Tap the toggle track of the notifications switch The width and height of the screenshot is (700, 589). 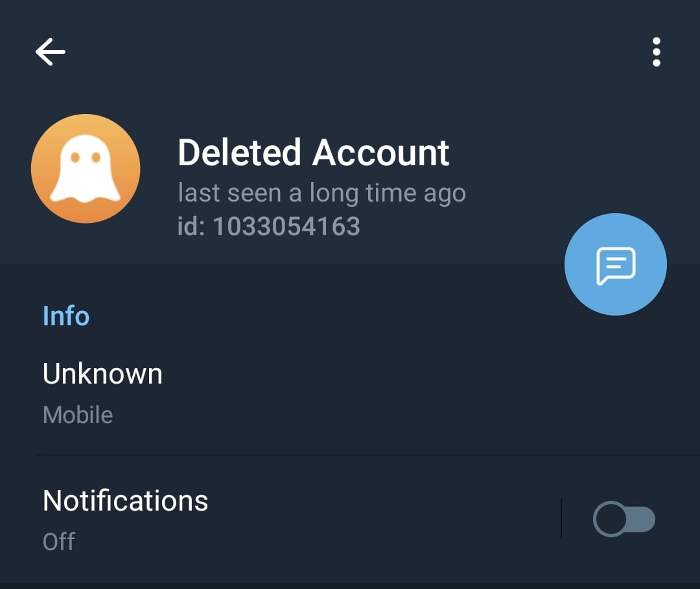tap(642, 520)
